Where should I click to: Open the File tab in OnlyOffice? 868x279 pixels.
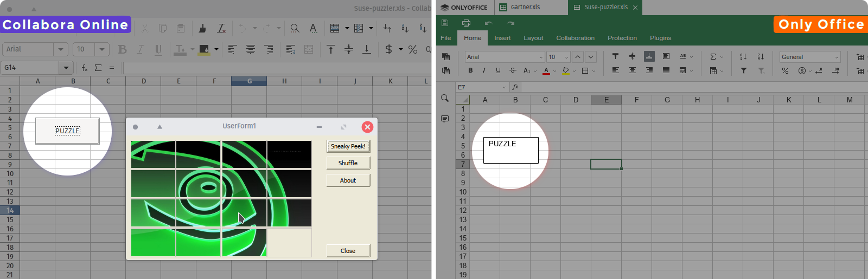point(446,38)
